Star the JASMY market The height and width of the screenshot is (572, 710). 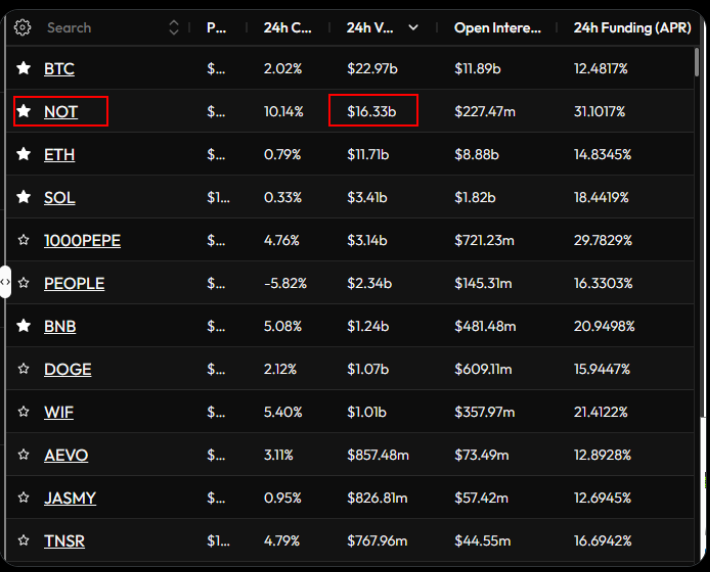click(24, 499)
